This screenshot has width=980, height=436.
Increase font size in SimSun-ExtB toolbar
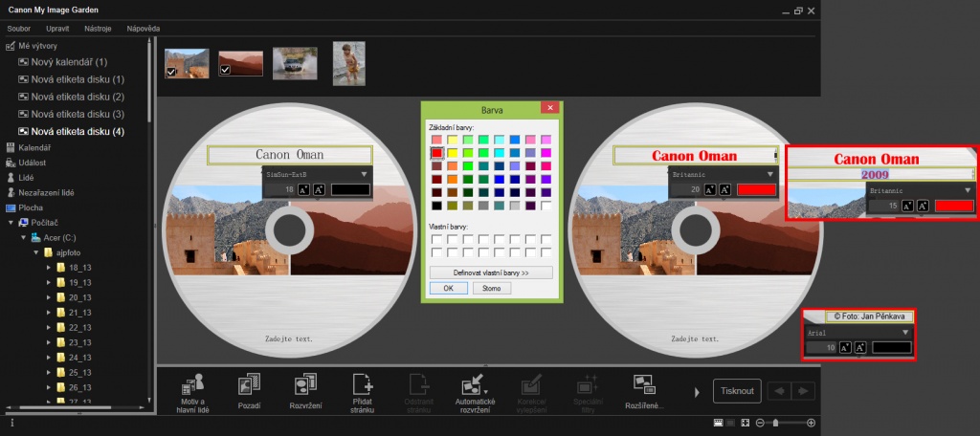pos(319,190)
